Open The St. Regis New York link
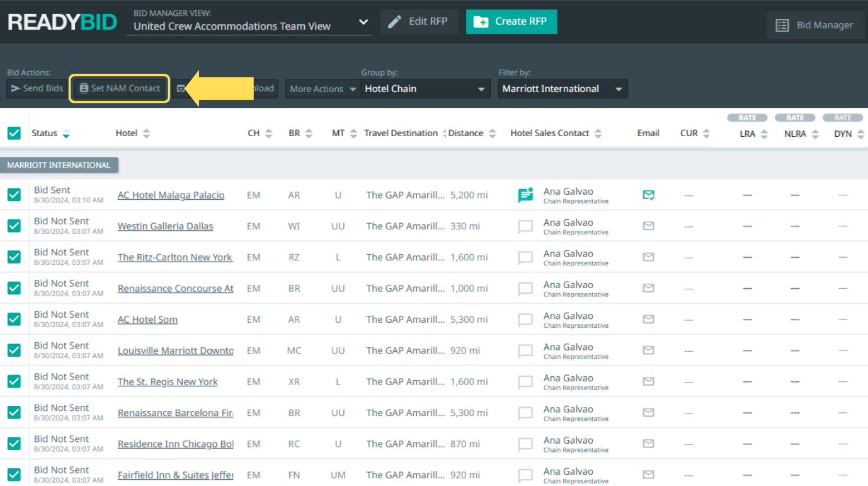868x486 pixels. pos(168,382)
